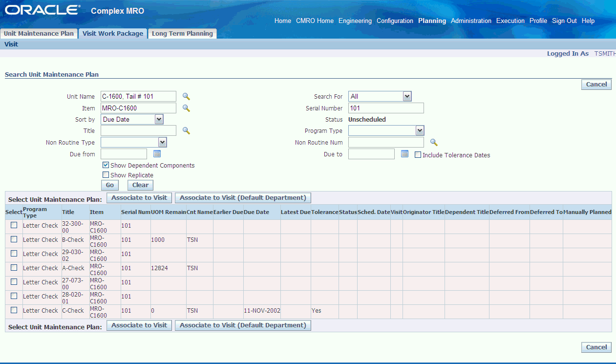Click the Home link
The height and width of the screenshot is (364, 616).
tap(283, 21)
